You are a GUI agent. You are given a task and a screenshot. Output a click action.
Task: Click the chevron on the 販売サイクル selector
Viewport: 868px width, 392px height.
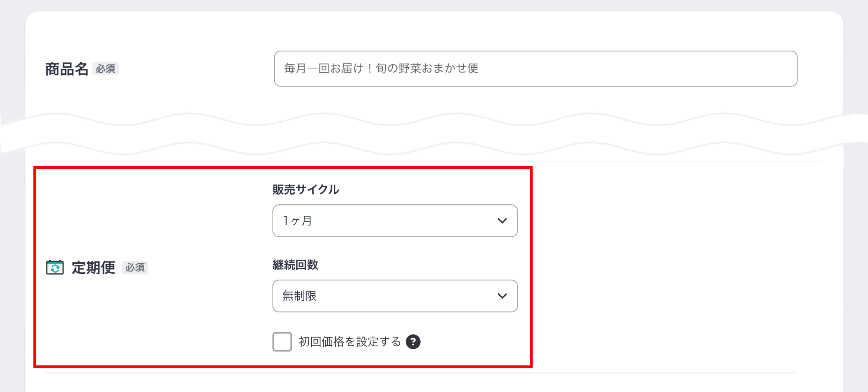(x=502, y=220)
